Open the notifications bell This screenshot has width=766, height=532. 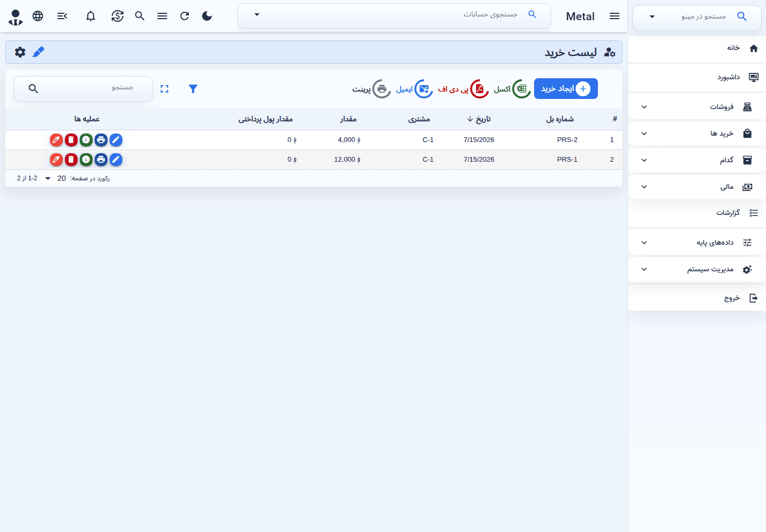point(91,16)
